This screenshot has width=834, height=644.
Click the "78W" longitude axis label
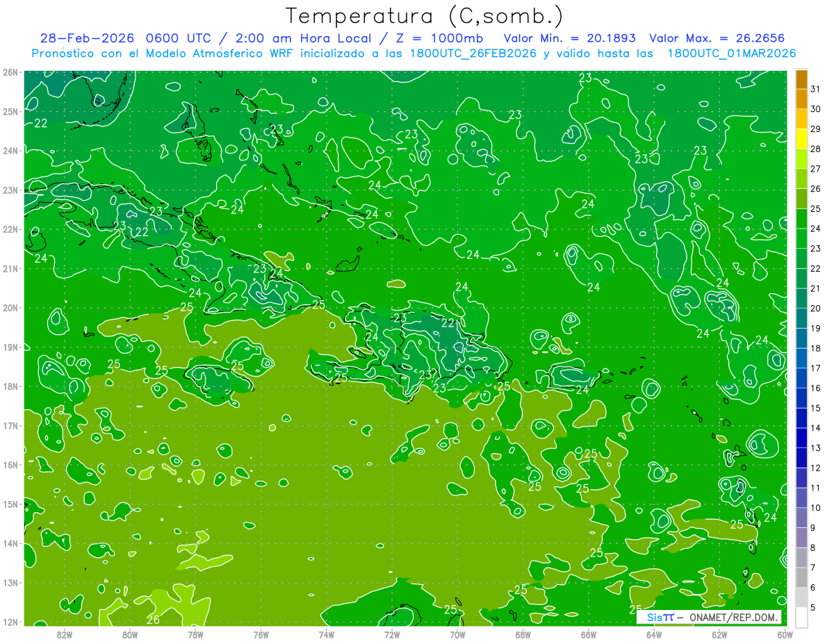(x=195, y=634)
